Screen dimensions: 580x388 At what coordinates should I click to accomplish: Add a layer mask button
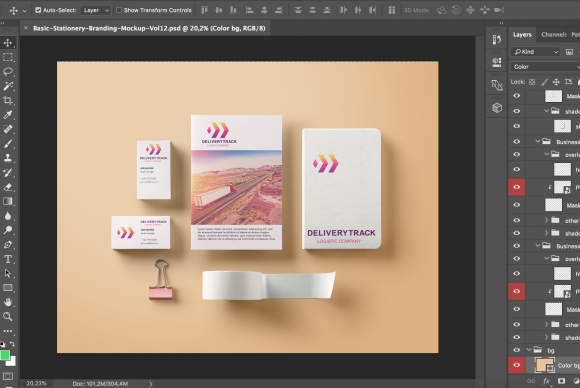(562, 381)
